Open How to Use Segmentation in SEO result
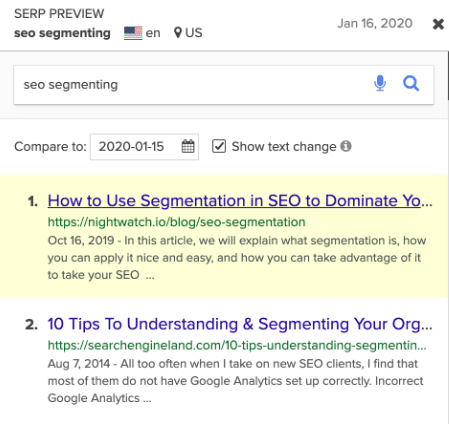The height and width of the screenshot is (427, 449). (x=240, y=201)
